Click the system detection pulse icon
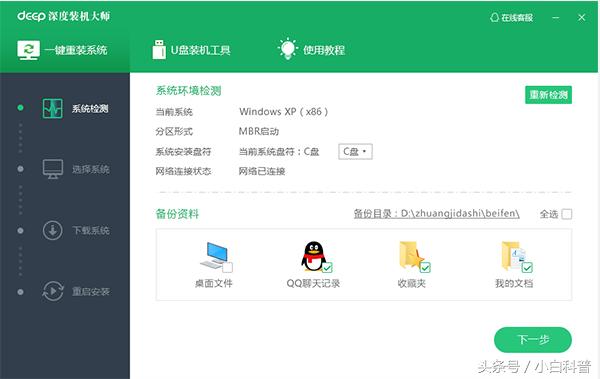 [52, 108]
